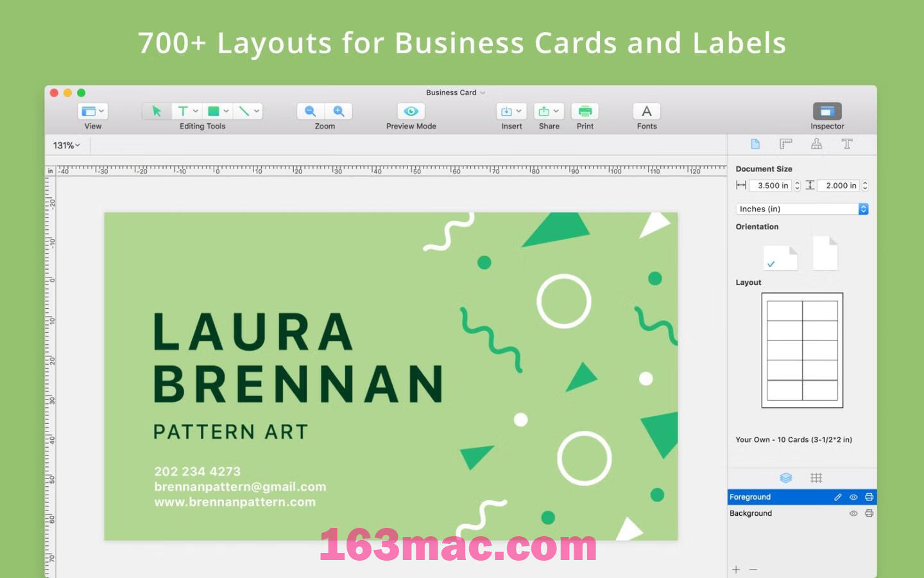The image size is (924, 578).
Task: Remove the layer with minus button
Action: click(753, 570)
